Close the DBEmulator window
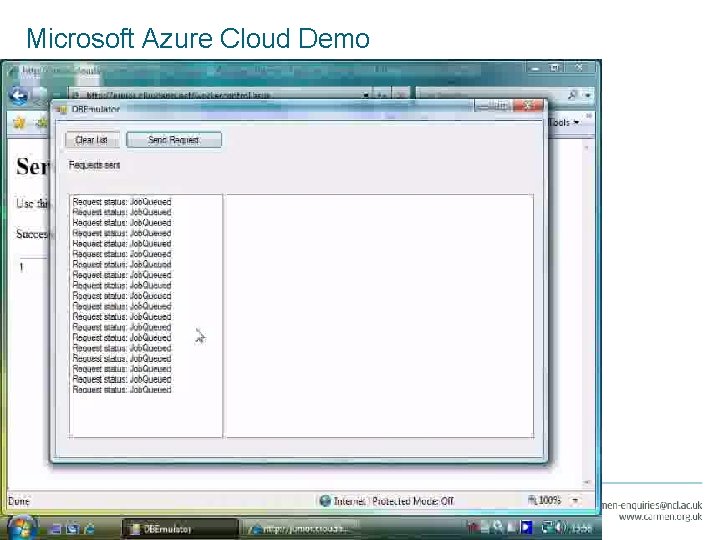720x540 pixels. coord(528,106)
